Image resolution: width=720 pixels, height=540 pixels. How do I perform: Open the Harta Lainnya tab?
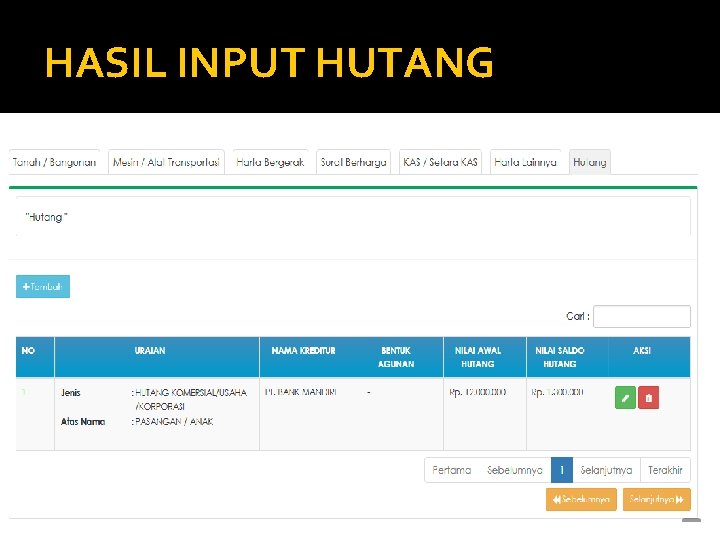pyautogui.click(x=525, y=162)
